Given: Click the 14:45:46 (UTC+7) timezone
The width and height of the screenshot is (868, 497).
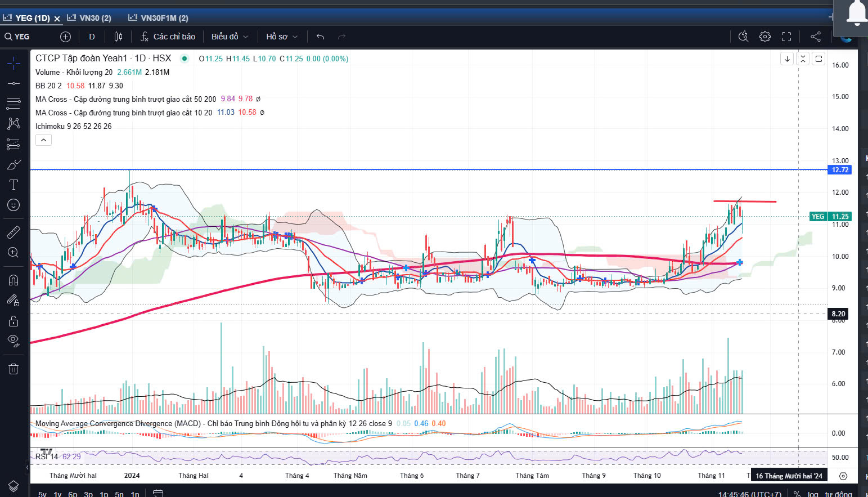Looking at the screenshot, I should pos(750,494).
